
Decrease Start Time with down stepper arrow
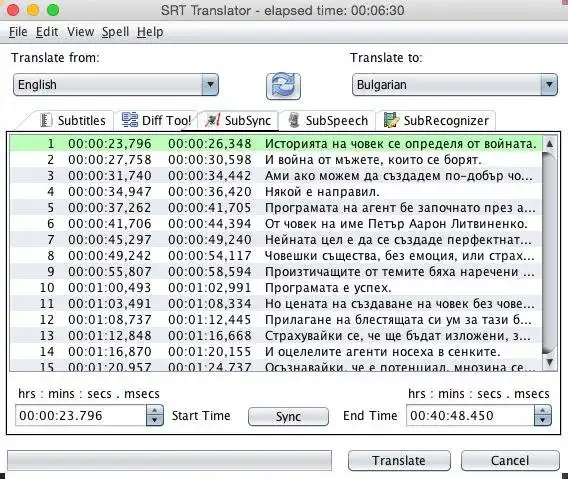[155, 420]
